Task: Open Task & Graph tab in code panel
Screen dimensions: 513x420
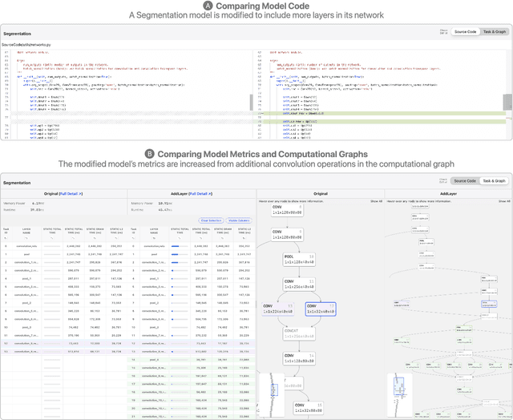Action: [493, 31]
